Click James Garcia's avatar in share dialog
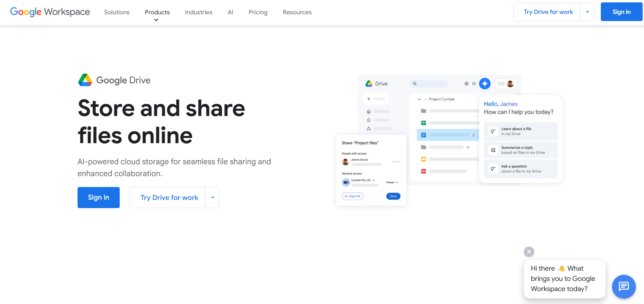Viewport: 644px width, 304px height. 345,162
